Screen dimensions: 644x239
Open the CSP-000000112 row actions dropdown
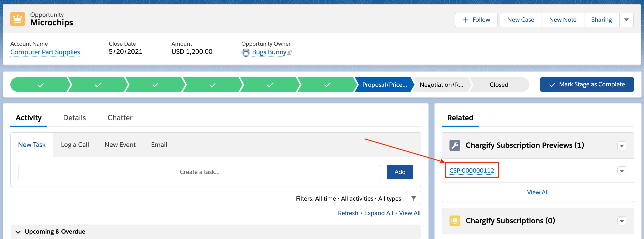coord(621,171)
